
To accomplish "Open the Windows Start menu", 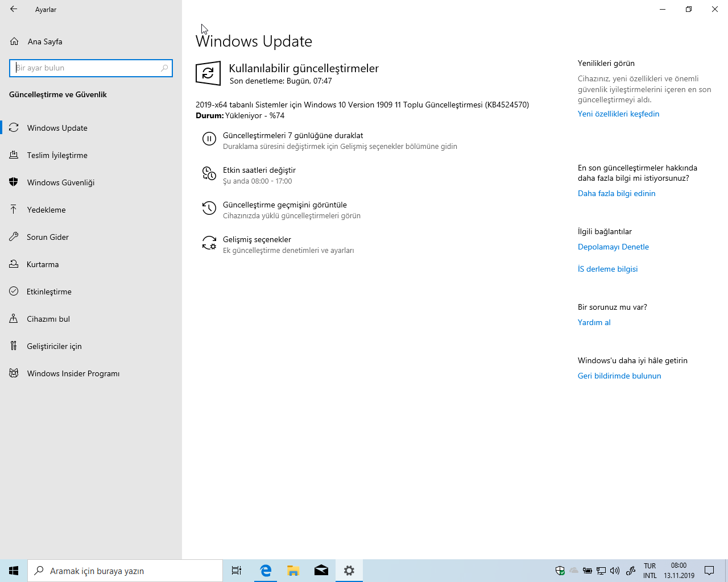I will point(14,571).
